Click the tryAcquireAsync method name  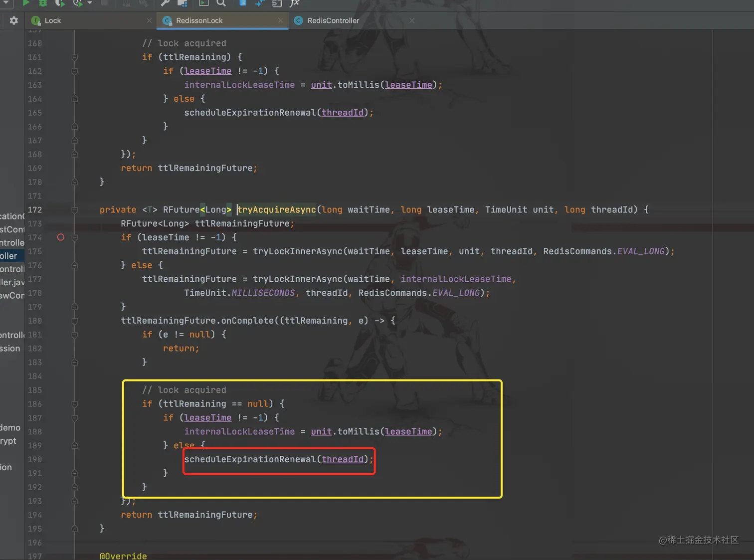[x=277, y=210]
